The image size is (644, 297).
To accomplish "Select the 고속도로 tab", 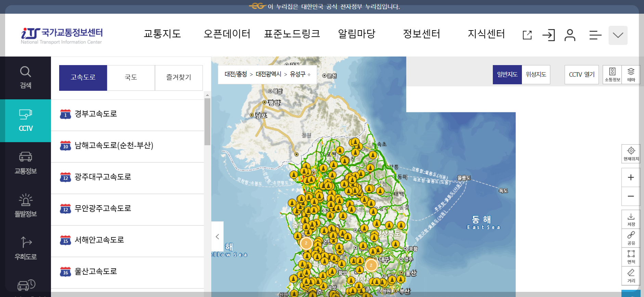I will pyautogui.click(x=83, y=78).
